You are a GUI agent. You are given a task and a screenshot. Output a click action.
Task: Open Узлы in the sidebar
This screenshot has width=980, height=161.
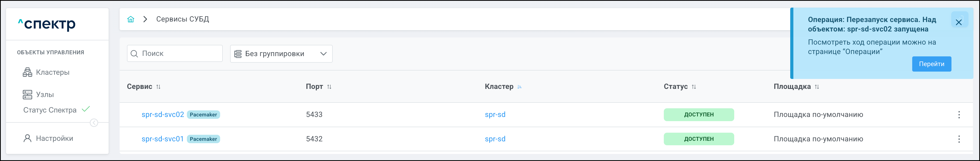pos(45,95)
